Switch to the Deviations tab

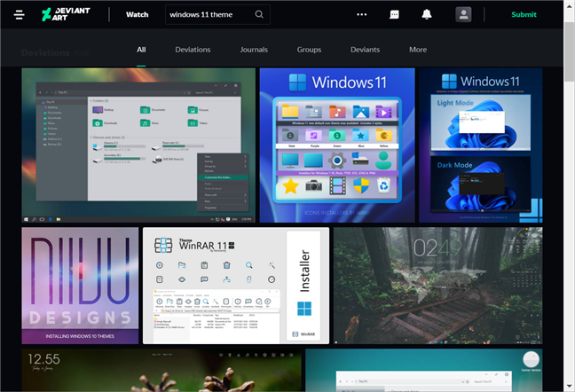tap(193, 50)
